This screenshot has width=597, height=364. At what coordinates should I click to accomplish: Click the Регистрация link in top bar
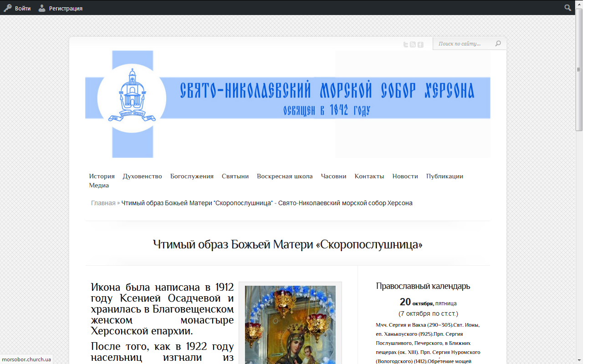[66, 8]
